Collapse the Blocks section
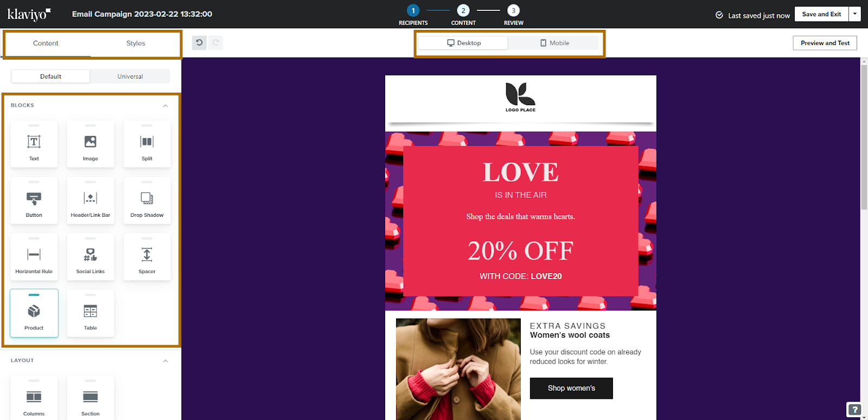The image size is (868, 420). pyautogui.click(x=165, y=106)
